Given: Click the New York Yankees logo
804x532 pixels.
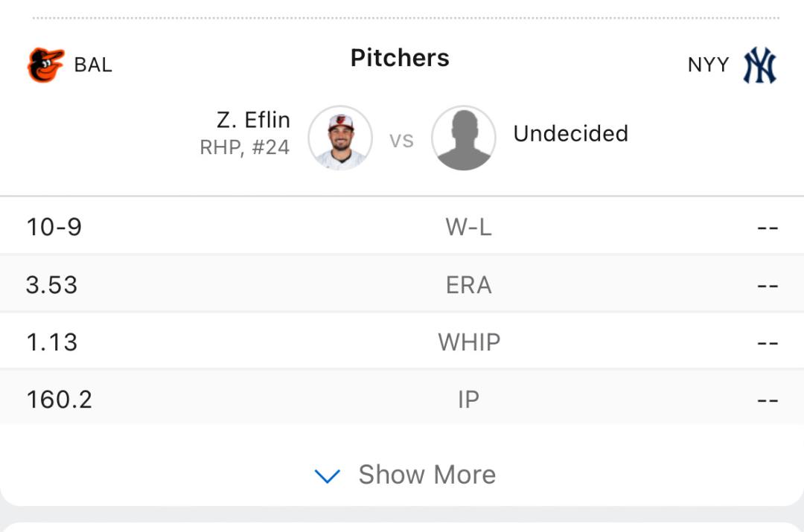Looking at the screenshot, I should [x=760, y=65].
